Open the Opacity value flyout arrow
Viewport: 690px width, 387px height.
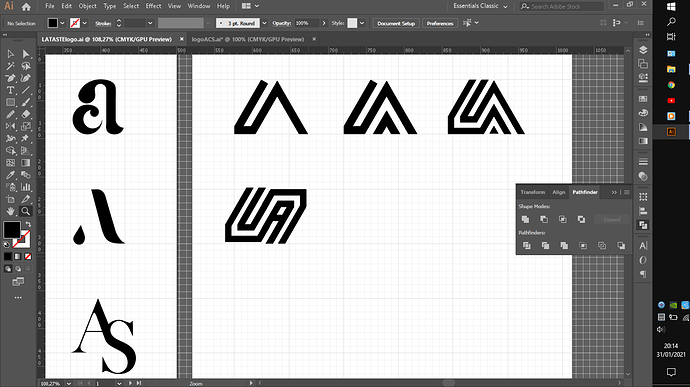(324, 23)
